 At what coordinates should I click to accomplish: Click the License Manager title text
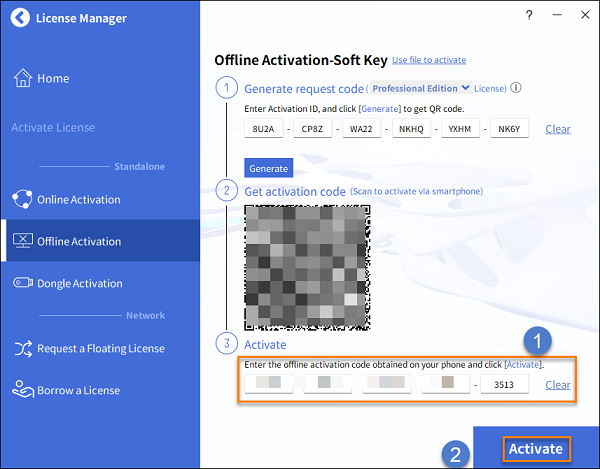pyautogui.click(x=81, y=18)
